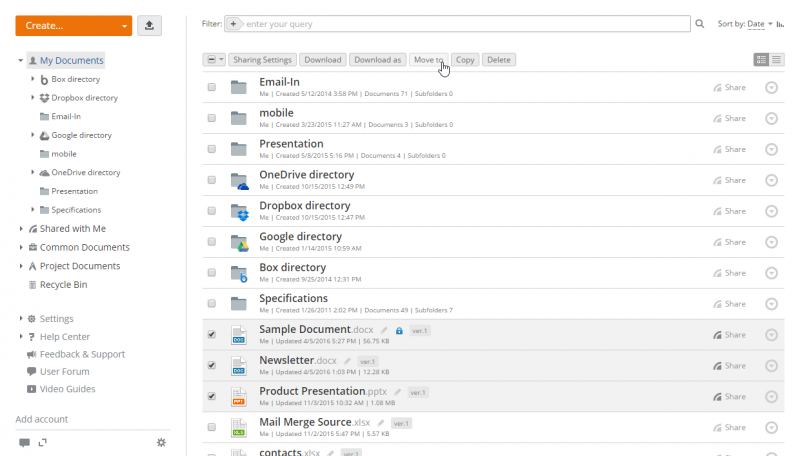
Task: Open the Create dropdown arrow
Action: (x=124, y=26)
